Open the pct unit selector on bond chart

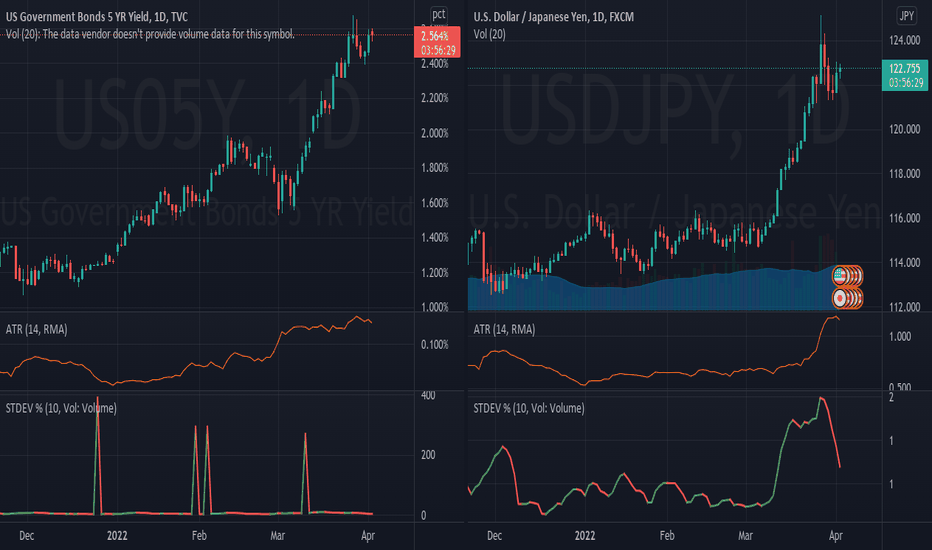point(439,14)
